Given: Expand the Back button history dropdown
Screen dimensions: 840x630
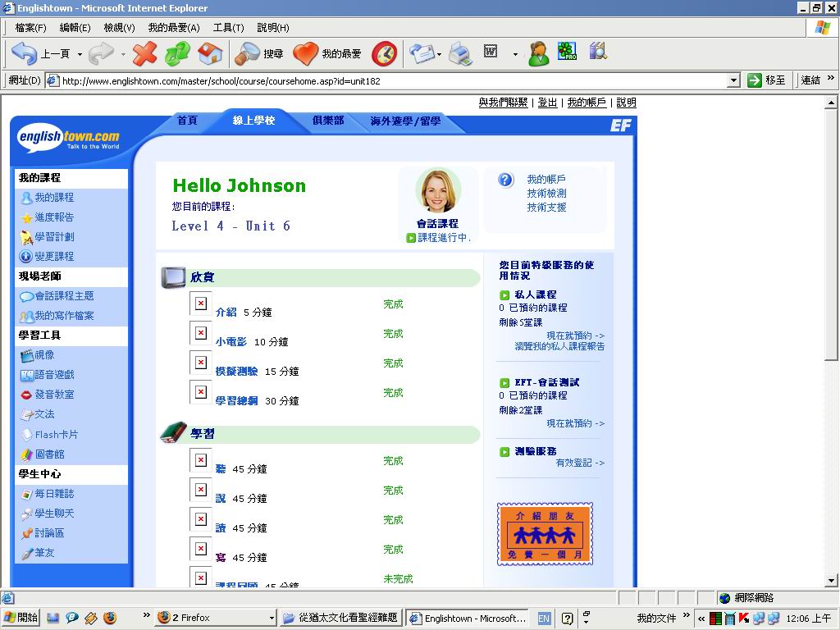Looking at the screenshot, I should [x=80, y=55].
